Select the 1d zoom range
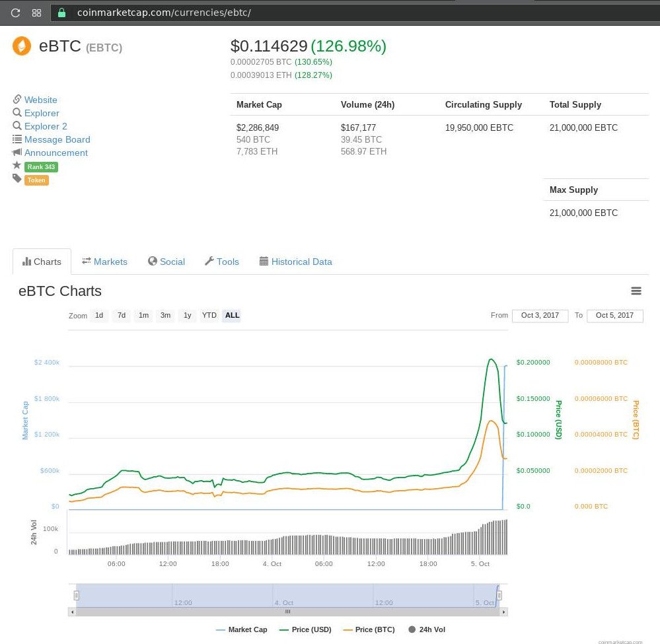 click(x=99, y=315)
